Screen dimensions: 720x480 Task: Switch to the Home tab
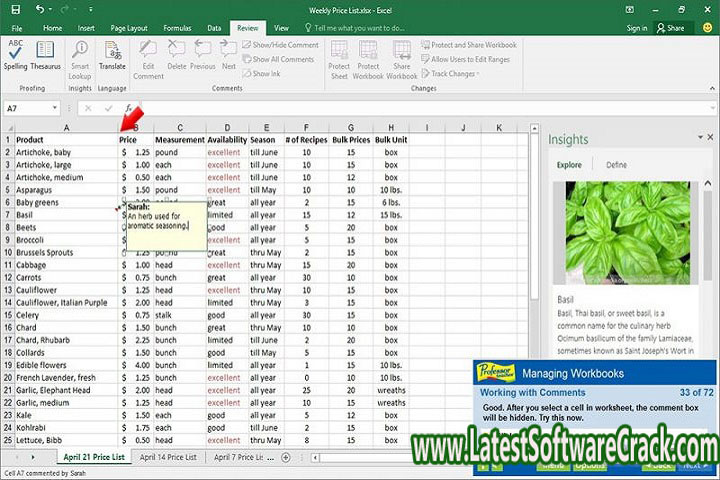52,28
